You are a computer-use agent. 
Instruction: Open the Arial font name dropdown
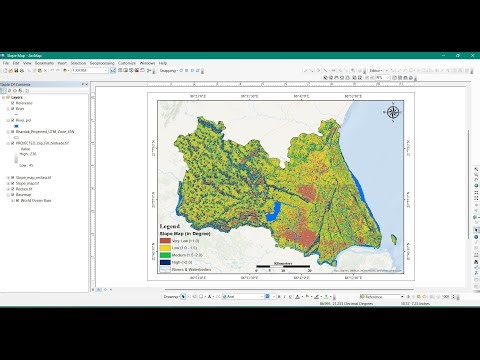click(262, 296)
